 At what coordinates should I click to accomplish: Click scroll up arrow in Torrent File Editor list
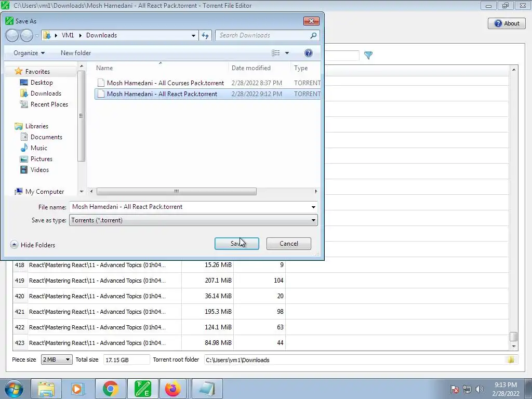[514, 70]
